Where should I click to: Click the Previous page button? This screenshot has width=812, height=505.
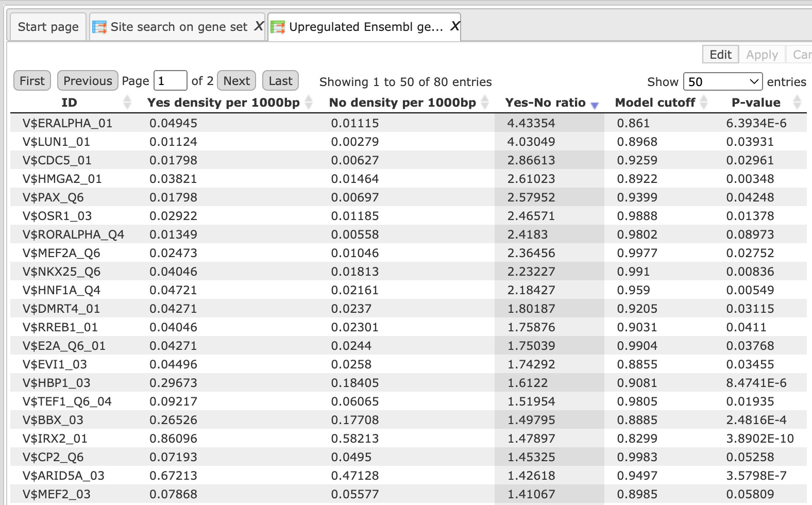[x=88, y=81]
